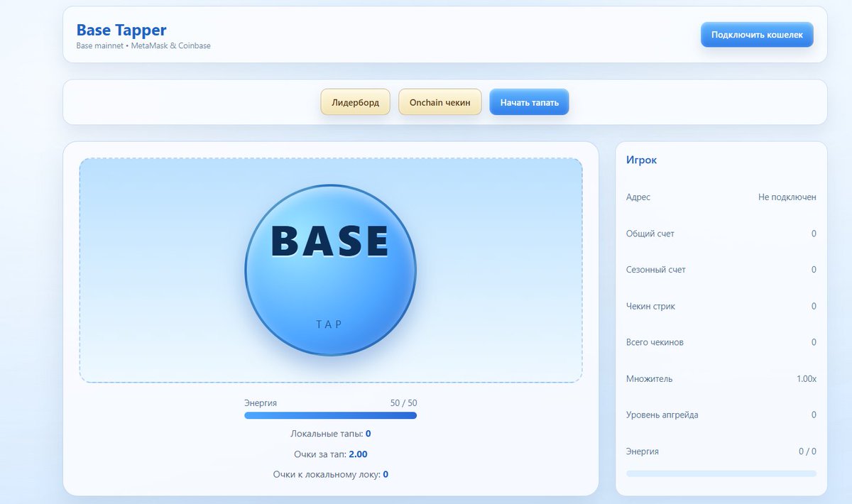Click the 1.00x multiplier value
This screenshot has width=852, height=504.
tap(807, 379)
